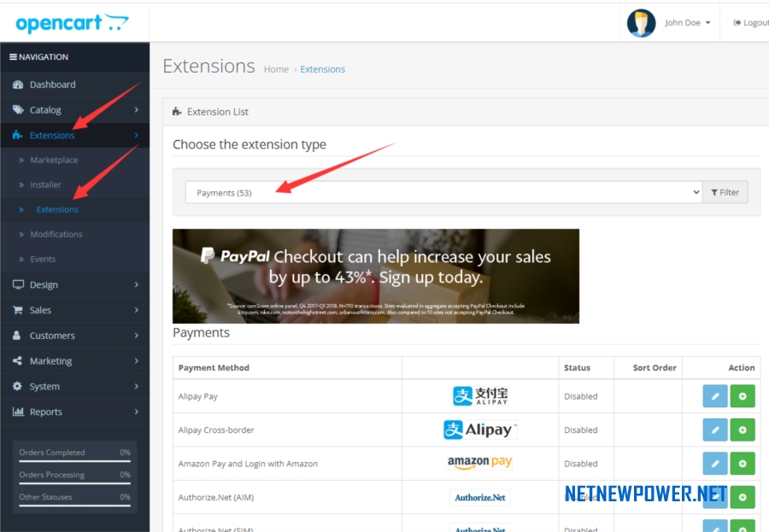The width and height of the screenshot is (769, 532).
Task: Click the PayPal Checkout banner
Action: click(x=376, y=276)
